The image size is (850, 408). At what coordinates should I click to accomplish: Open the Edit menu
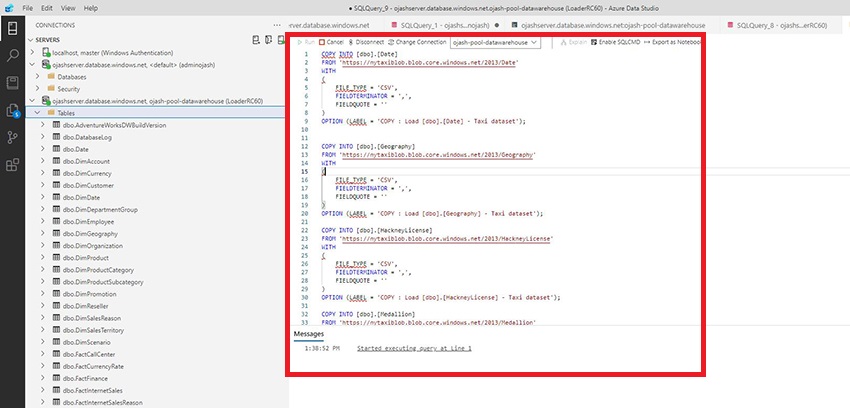coord(47,8)
